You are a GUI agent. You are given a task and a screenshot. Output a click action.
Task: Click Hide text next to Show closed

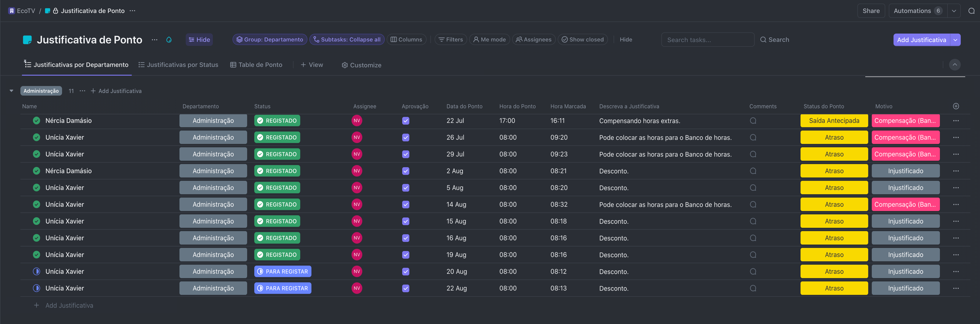(x=626, y=40)
